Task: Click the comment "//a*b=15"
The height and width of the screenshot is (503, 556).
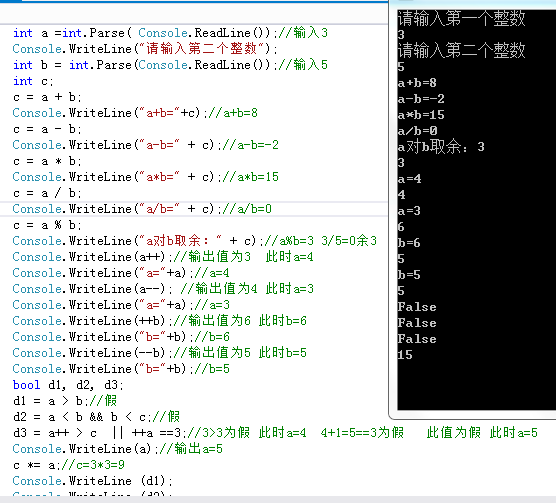Action: click(x=251, y=177)
